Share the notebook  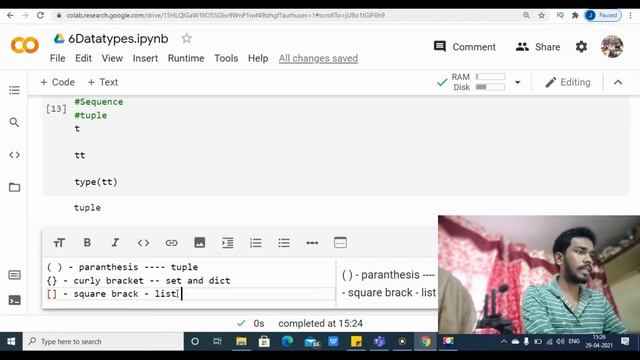tap(538, 47)
